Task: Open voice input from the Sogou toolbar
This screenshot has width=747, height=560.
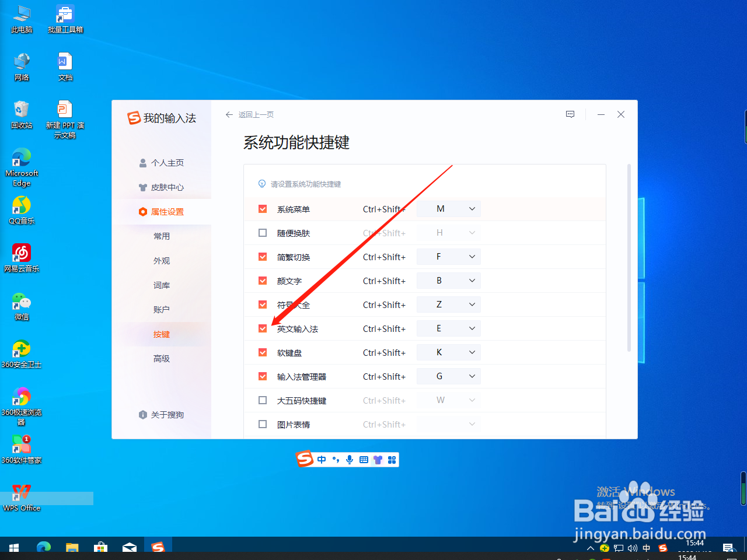Action: (350, 460)
